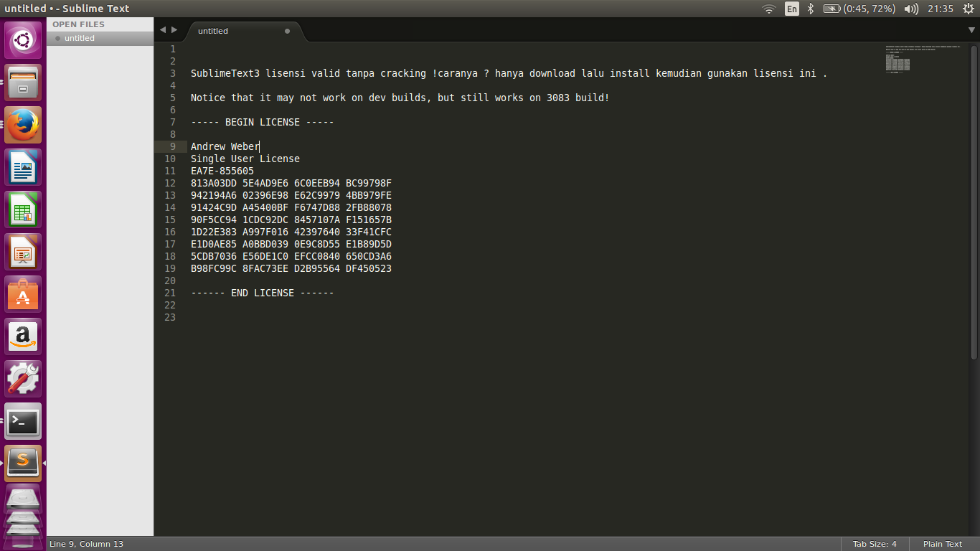Click the 'untitled • - Sublime Text' title bar
Viewport: 980px width, 551px height.
click(67, 9)
